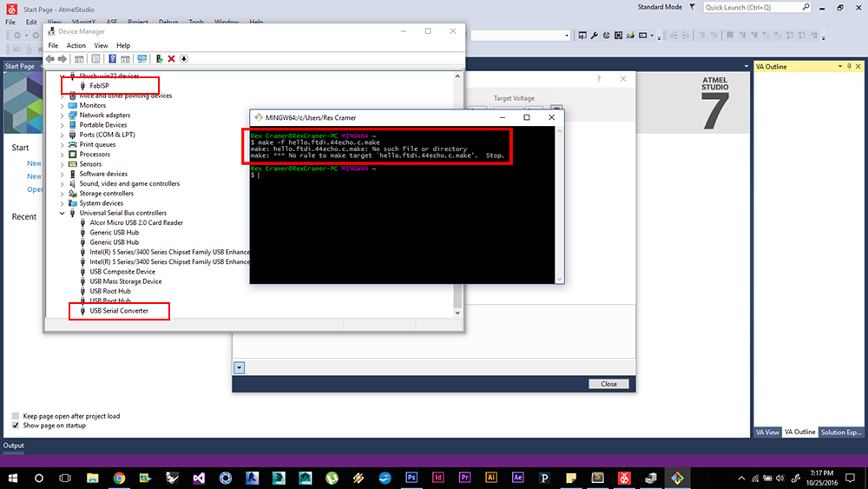Image resolution: width=868 pixels, height=489 pixels.
Task: Open the Action Center notifications icon
Action: coord(851,478)
